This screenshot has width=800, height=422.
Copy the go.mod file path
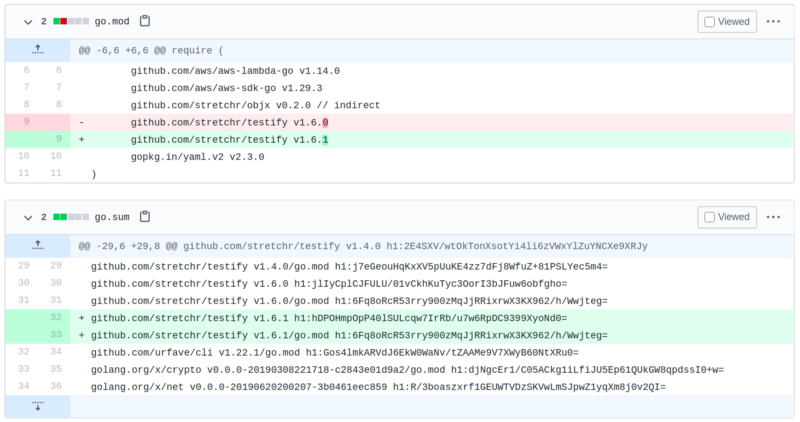tap(145, 21)
